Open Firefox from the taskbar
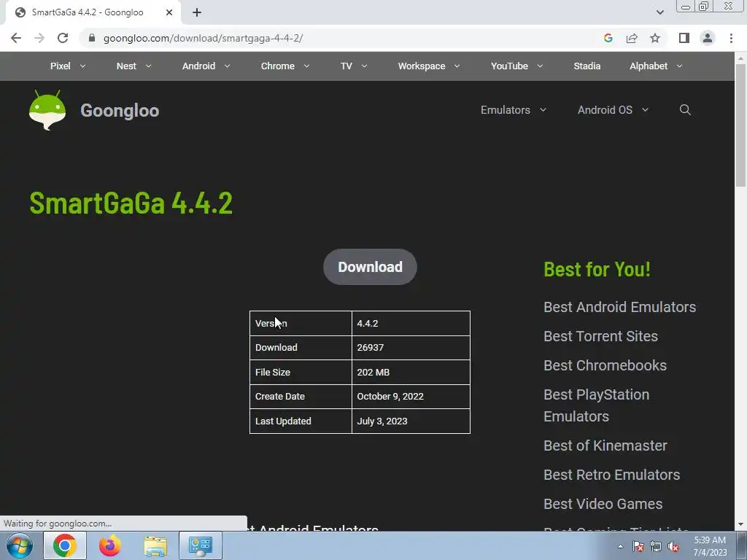 pyautogui.click(x=109, y=545)
